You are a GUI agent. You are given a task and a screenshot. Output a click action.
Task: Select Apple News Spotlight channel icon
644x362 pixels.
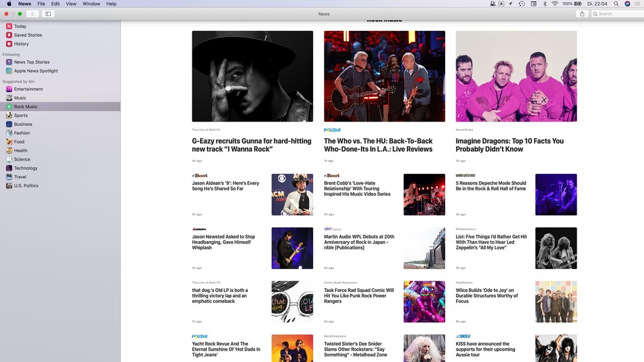click(9, 71)
